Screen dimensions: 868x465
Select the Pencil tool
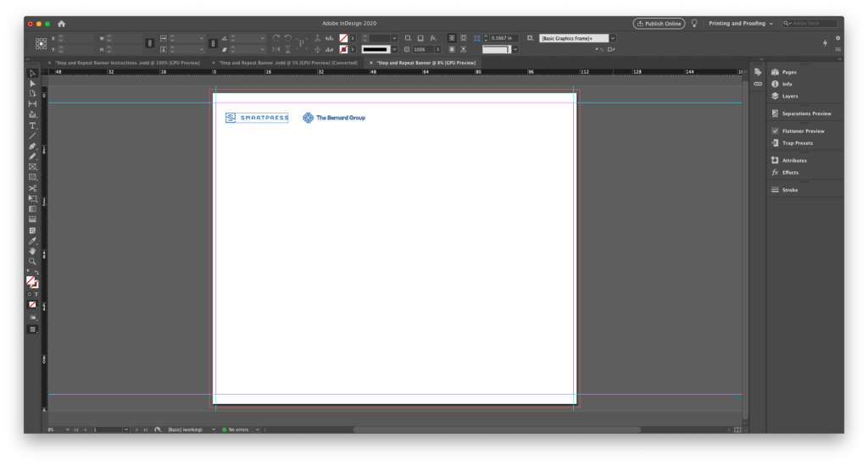pyautogui.click(x=32, y=157)
